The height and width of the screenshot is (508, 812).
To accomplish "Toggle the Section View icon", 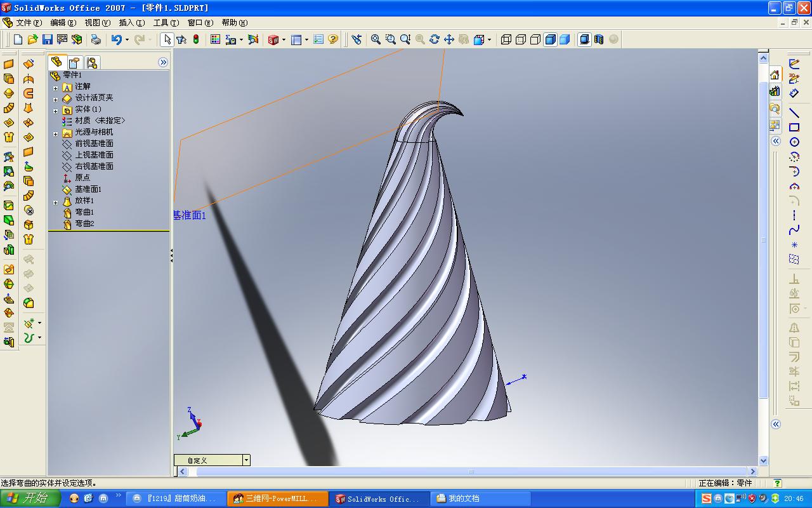I will pos(599,39).
